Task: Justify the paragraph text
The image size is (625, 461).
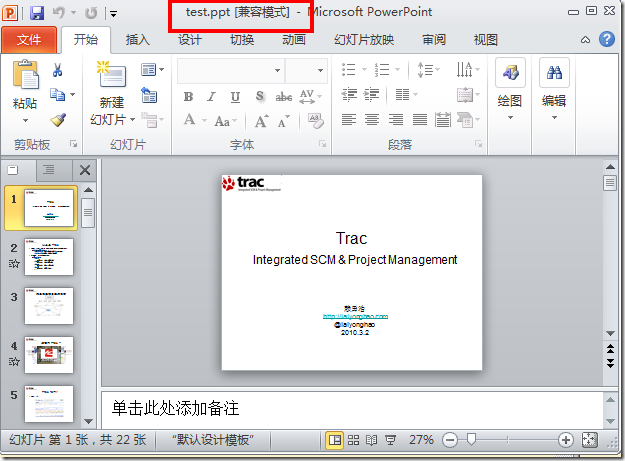Action: (x=420, y=120)
